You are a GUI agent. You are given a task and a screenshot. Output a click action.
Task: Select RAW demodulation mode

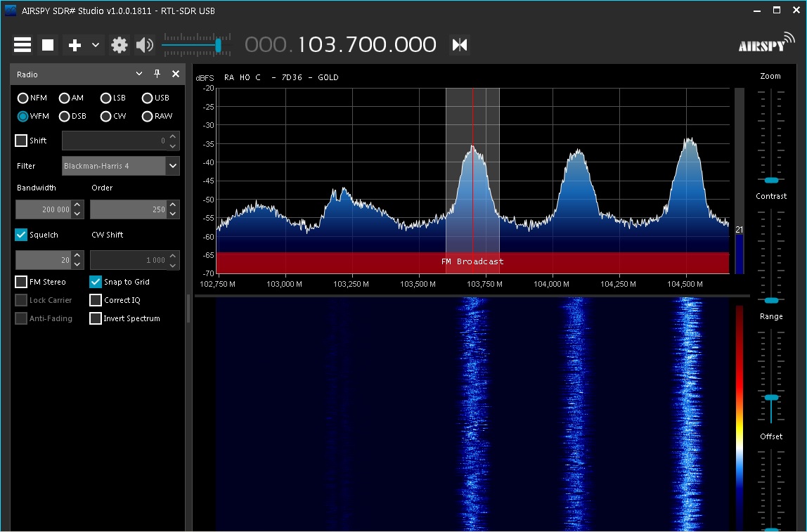click(x=157, y=116)
